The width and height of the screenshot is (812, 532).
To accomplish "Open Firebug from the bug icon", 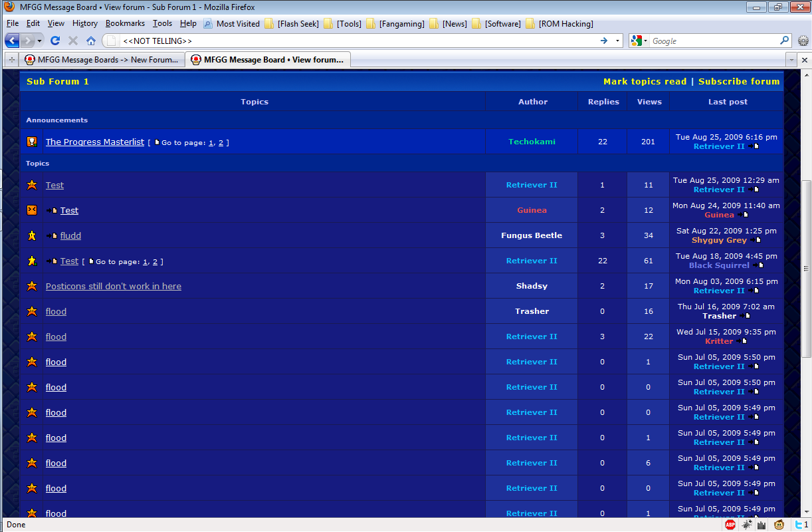I will click(x=747, y=525).
